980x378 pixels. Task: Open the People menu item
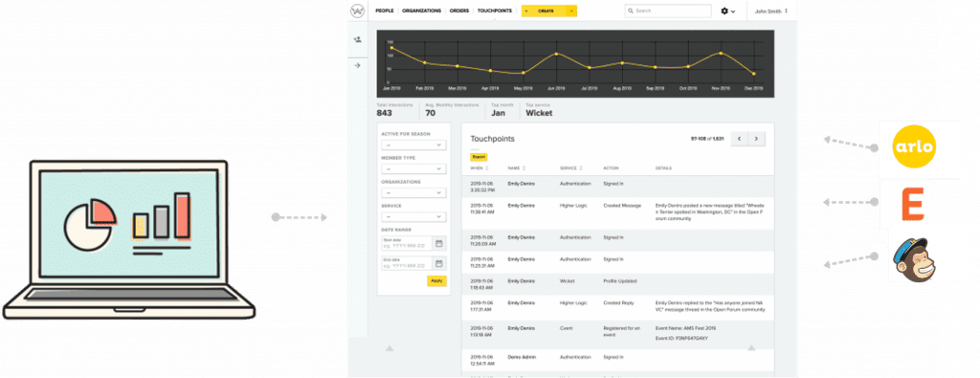(x=385, y=11)
